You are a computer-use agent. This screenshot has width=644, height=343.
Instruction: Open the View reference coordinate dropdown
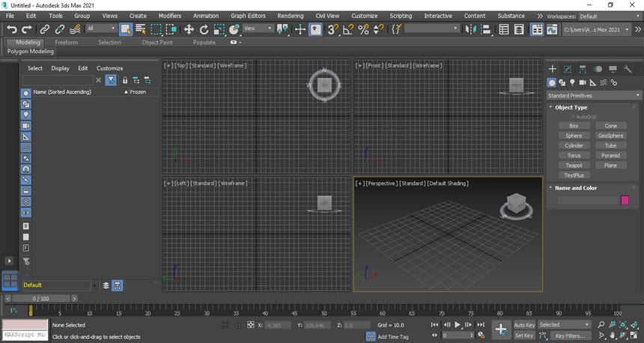pyautogui.click(x=258, y=28)
